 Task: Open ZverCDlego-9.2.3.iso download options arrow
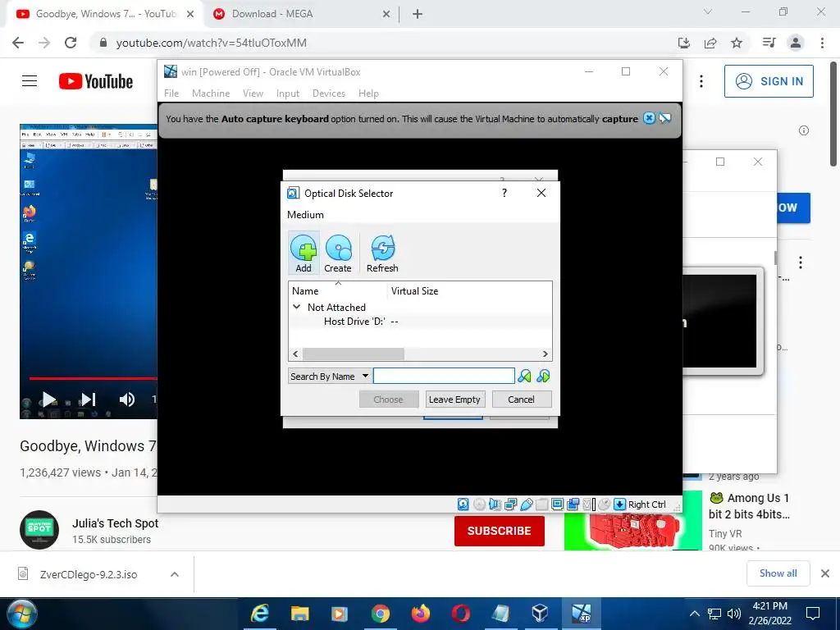174,574
